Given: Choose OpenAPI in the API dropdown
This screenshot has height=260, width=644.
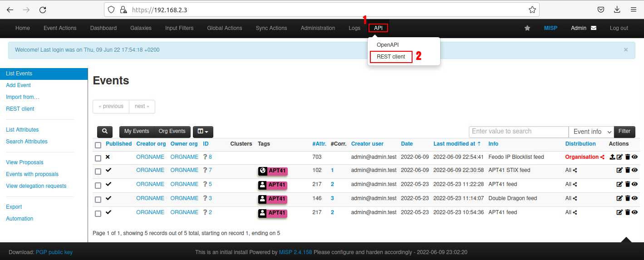Looking at the screenshot, I should (387, 45).
